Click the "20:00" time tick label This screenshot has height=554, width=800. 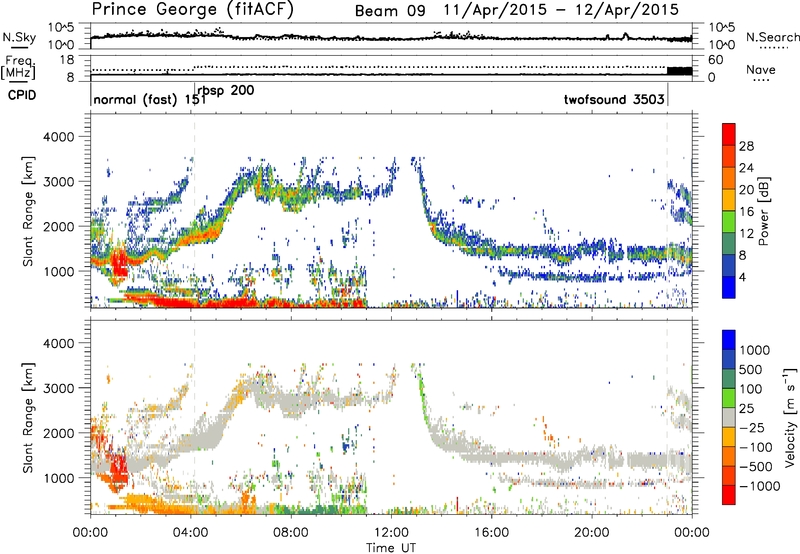[x=591, y=533]
